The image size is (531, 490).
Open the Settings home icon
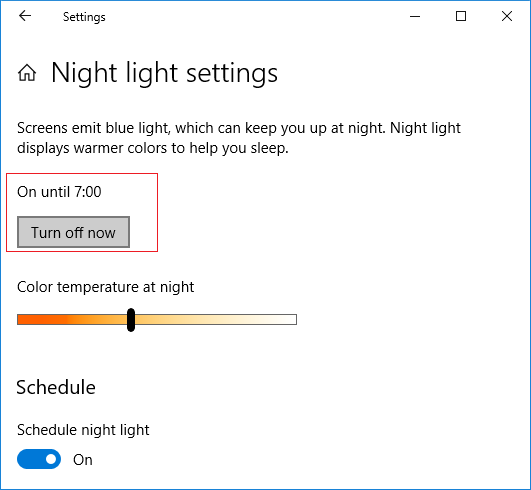(27, 73)
